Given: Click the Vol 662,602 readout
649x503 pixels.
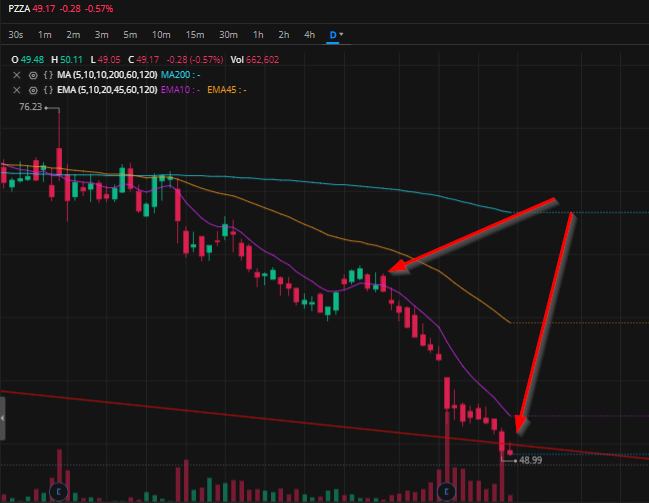Looking at the screenshot, I should 255,60.
